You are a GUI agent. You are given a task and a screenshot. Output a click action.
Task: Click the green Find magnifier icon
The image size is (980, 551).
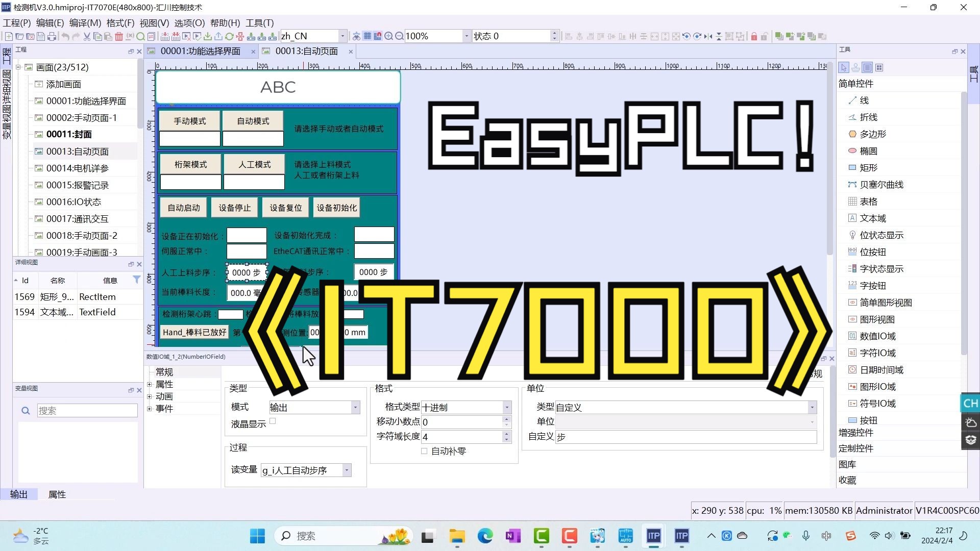pos(140,36)
